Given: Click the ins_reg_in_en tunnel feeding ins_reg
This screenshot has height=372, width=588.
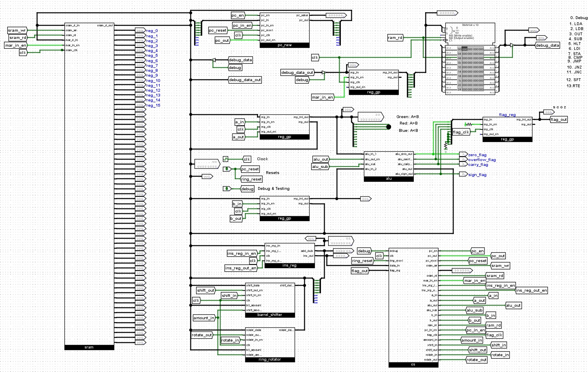Looking at the screenshot, I should (242, 254).
